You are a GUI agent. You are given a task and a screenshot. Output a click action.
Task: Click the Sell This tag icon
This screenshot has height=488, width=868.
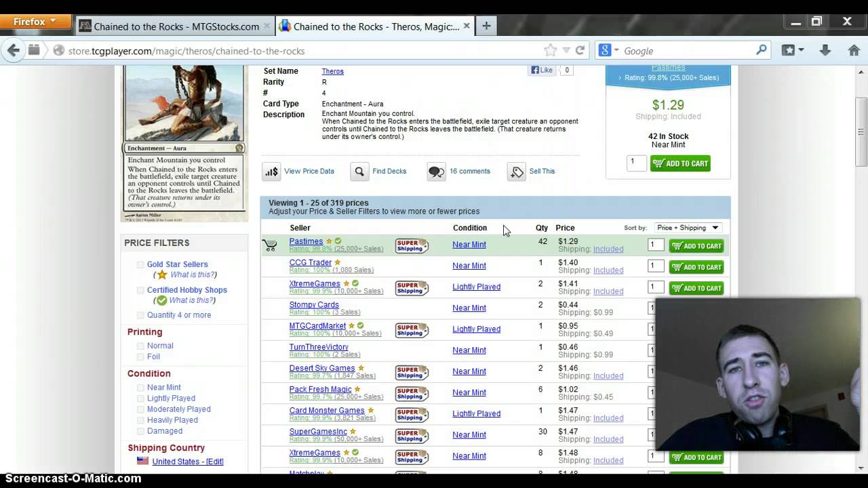point(517,171)
